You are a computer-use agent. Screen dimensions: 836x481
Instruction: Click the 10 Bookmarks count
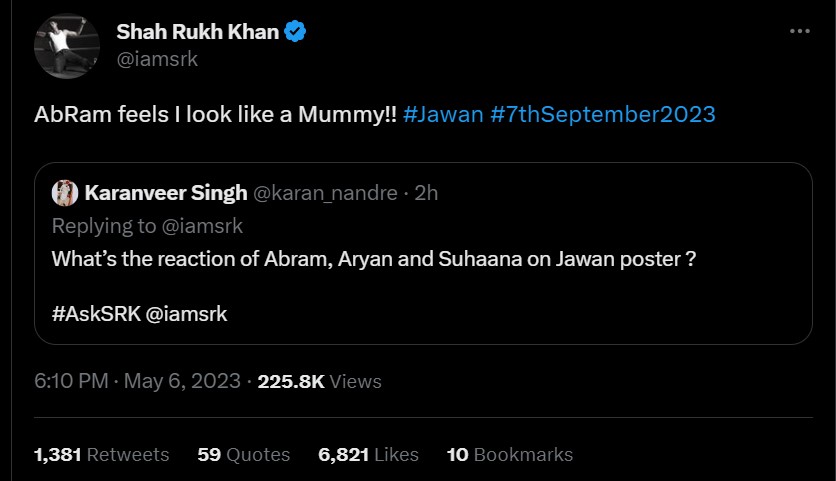509,454
